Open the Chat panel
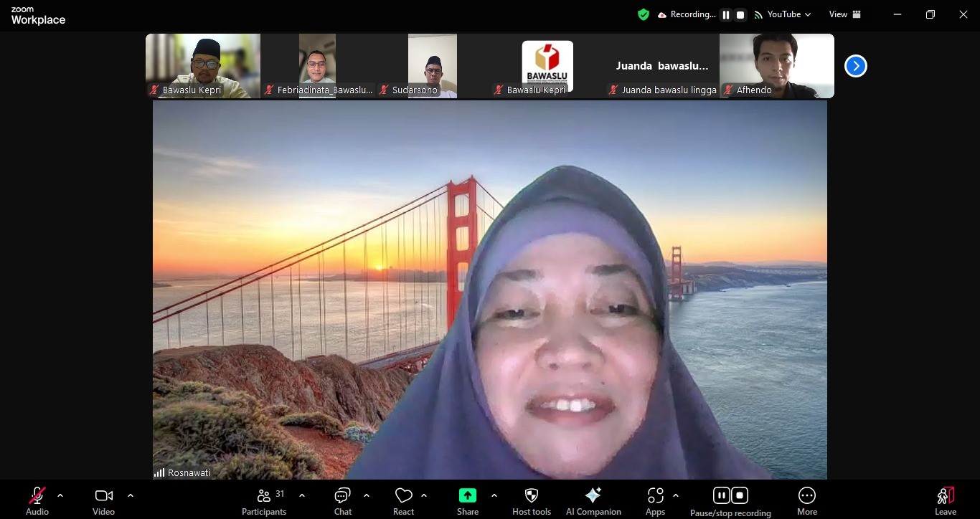Image resolution: width=980 pixels, height=519 pixels. pos(342,500)
